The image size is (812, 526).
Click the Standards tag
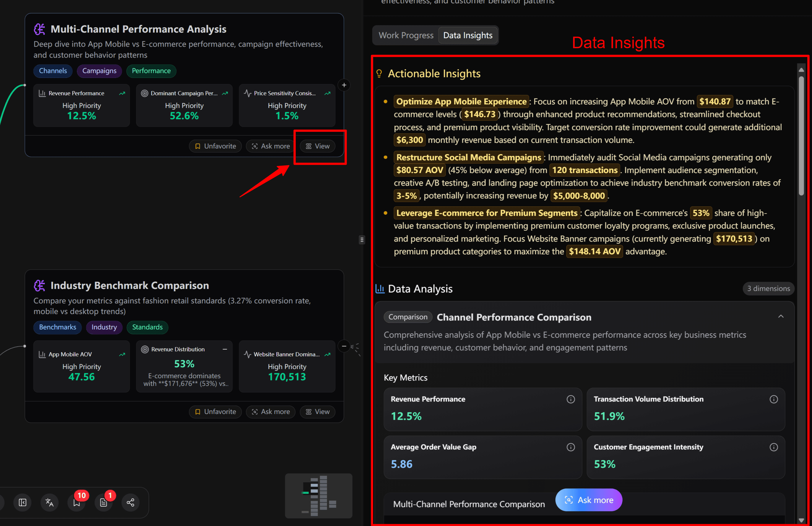click(147, 327)
